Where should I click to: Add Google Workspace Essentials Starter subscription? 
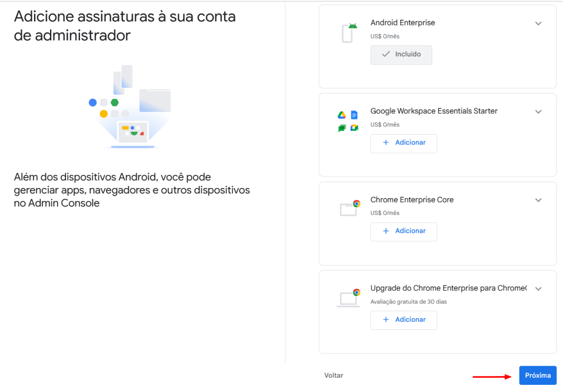(x=404, y=143)
